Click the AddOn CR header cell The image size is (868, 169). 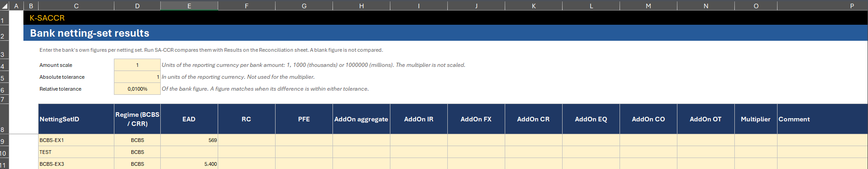click(x=534, y=119)
